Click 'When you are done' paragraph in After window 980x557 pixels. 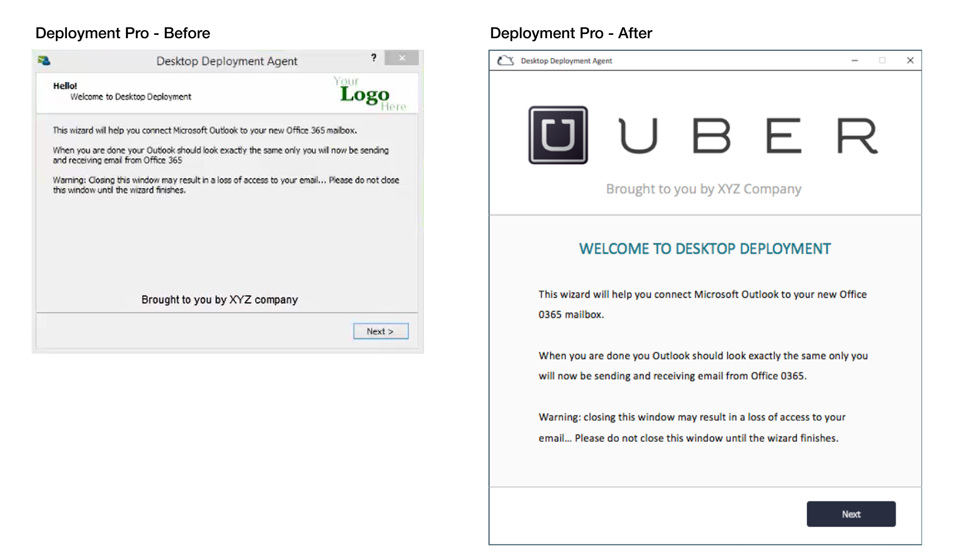coord(703,366)
